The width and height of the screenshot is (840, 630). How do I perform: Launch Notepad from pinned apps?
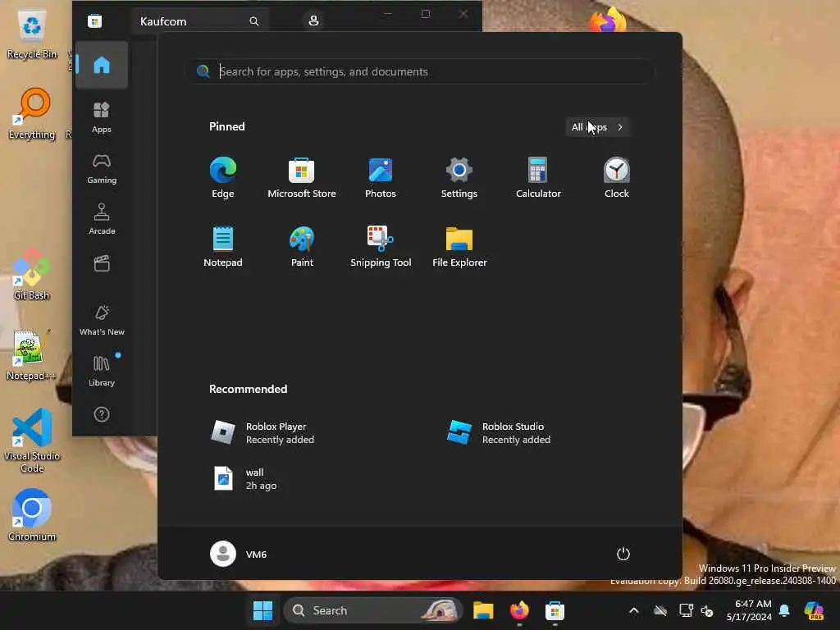[223, 246]
